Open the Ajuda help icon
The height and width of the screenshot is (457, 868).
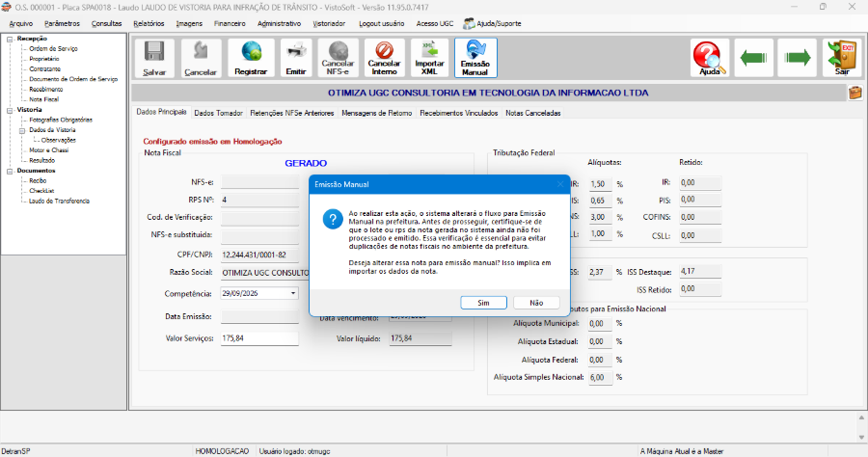pyautogui.click(x=710, y=58)
